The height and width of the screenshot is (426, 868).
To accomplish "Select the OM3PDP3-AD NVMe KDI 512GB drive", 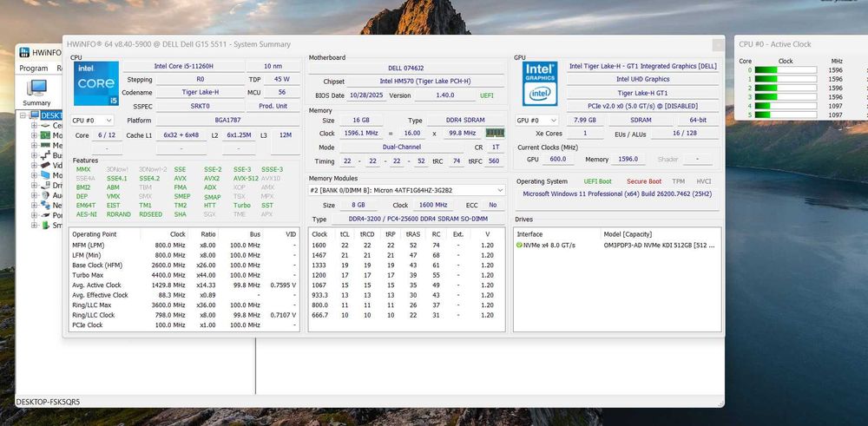I will click(x=616, y=245).
